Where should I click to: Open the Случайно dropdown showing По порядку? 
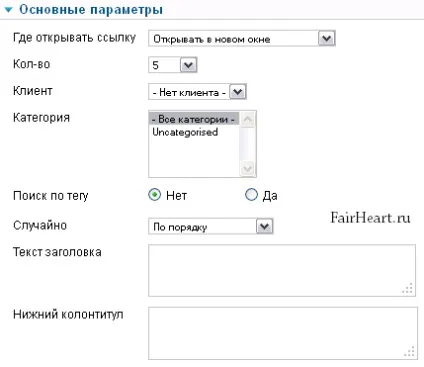(x=211, y=226)
